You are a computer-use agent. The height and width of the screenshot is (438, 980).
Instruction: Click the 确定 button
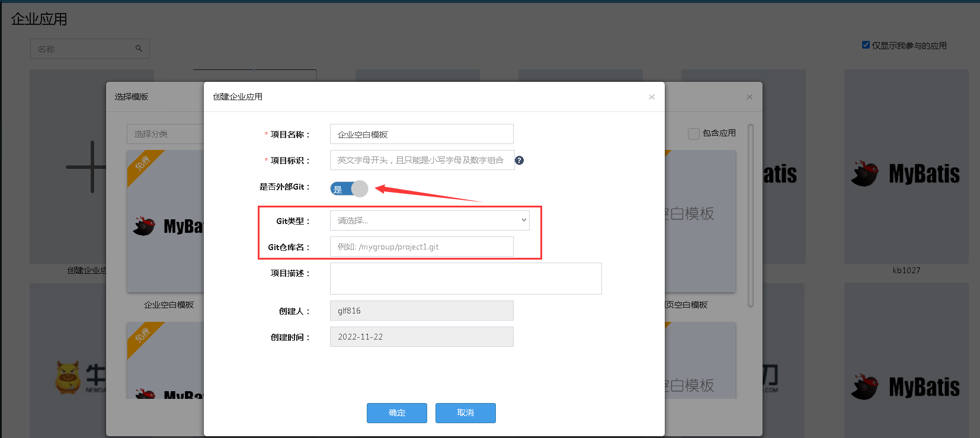396,413
